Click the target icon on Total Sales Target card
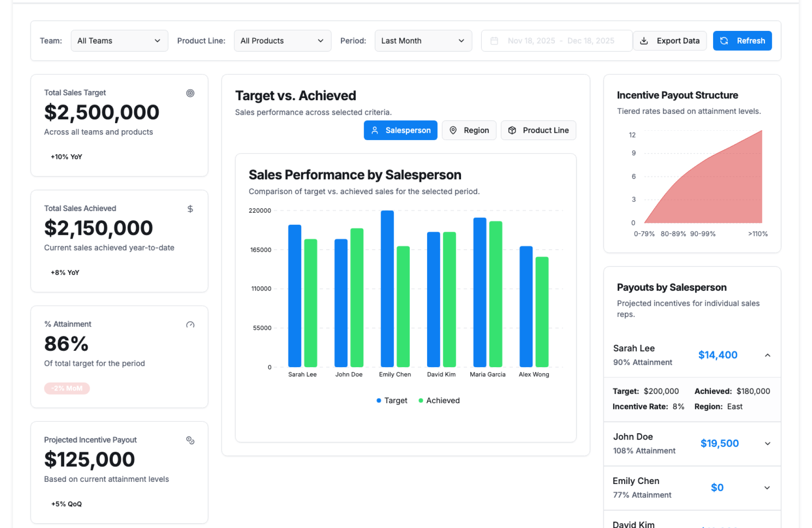 pyautogui.click(x=190, y=93)
